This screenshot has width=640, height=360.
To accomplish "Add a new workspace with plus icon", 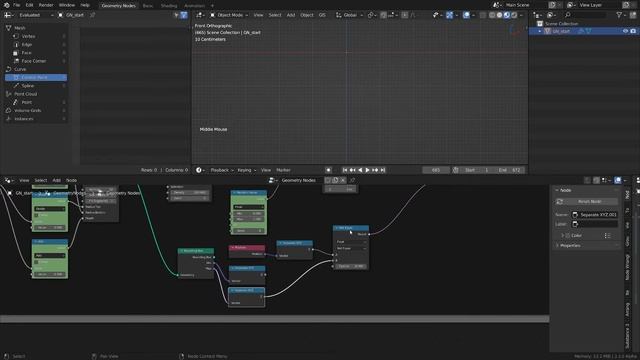I will (x=212, y=6).
